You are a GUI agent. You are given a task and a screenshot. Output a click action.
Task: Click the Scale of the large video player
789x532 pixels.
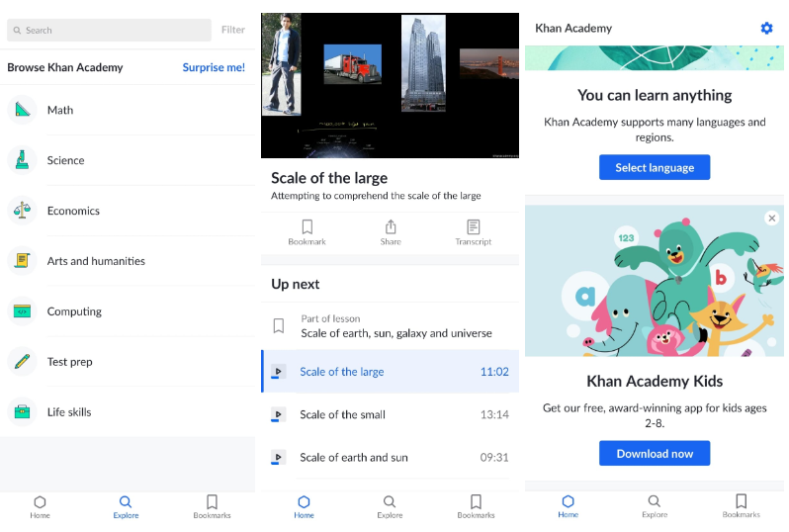(390, 86)
